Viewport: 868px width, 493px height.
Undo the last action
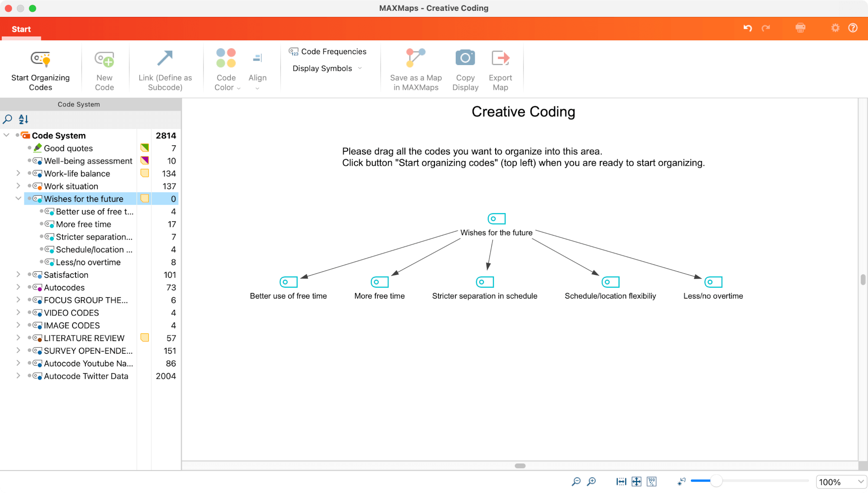click(x=747, y=28)
